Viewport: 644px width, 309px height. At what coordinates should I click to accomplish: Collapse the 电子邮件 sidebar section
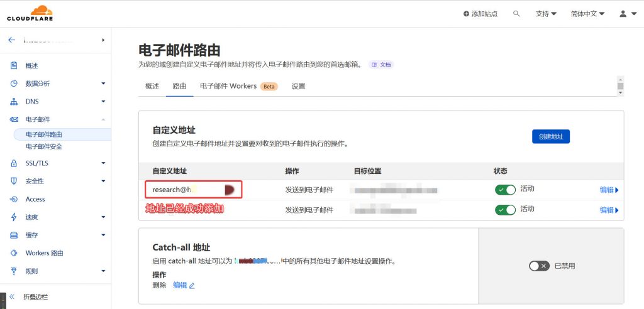pos(103,119)
